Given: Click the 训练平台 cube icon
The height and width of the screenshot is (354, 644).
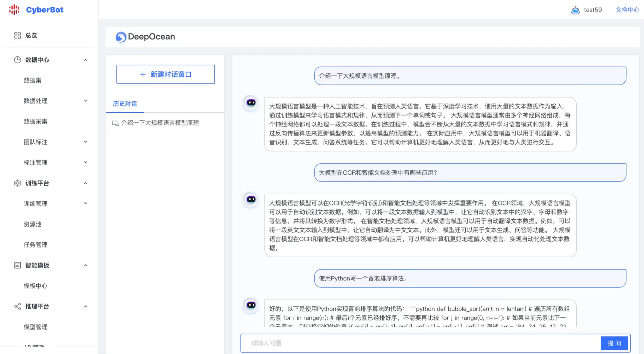Looking at the screenshot, I should 17,183.
